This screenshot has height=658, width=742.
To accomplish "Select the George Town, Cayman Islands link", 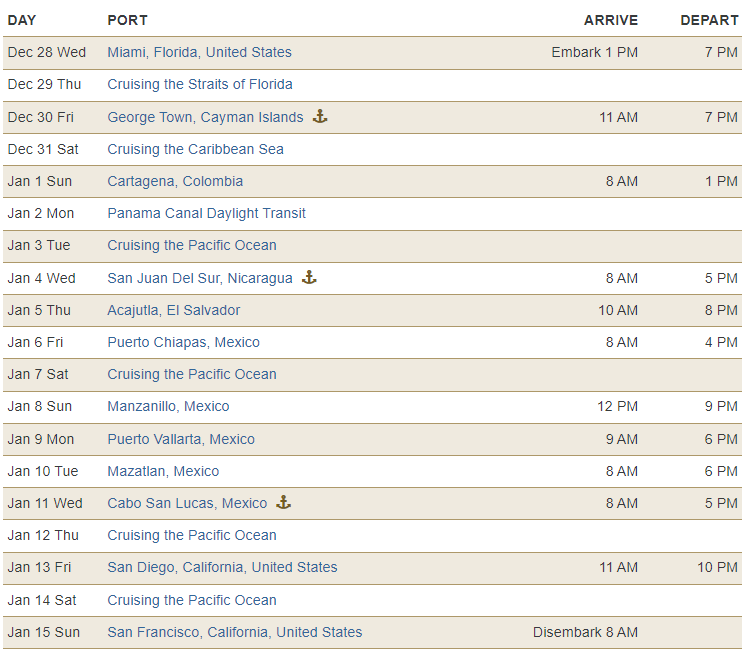I will [x=205, y=117].
